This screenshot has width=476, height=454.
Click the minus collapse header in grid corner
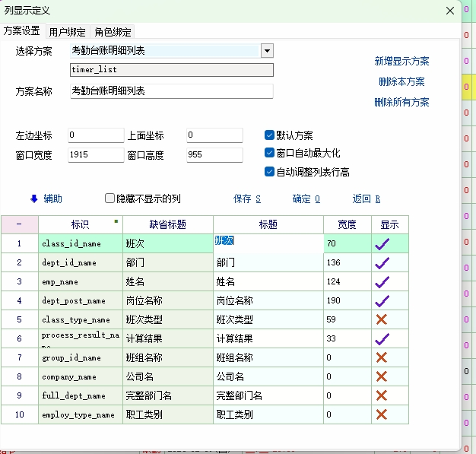(x=19, y=224)
